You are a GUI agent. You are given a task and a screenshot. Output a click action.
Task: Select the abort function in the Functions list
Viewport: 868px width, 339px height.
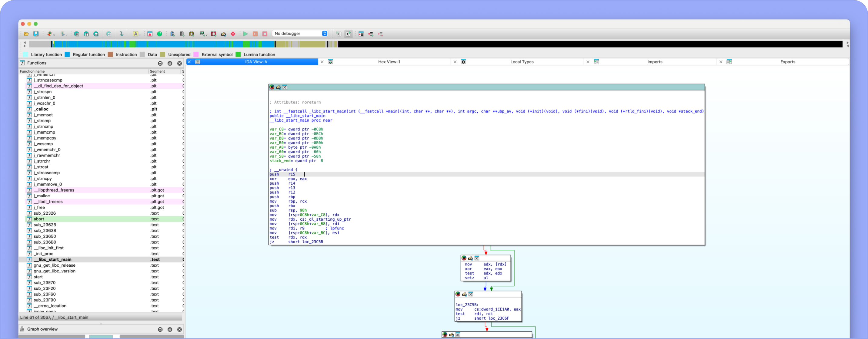click(39, 219)
